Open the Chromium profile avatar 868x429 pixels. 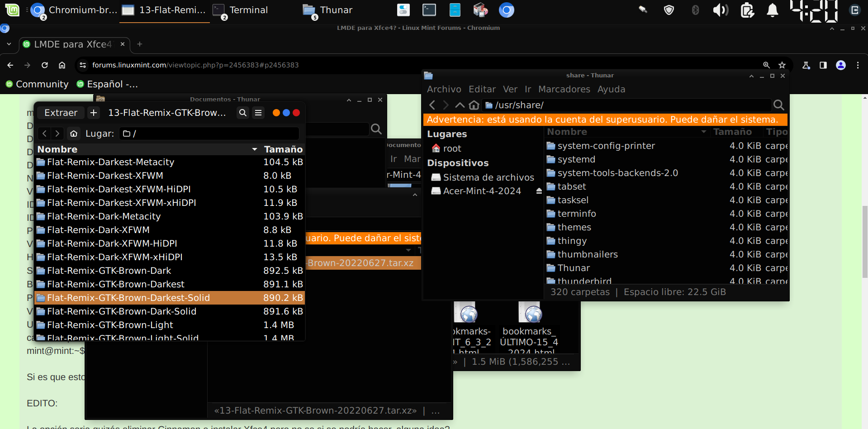tap(841, 65)
